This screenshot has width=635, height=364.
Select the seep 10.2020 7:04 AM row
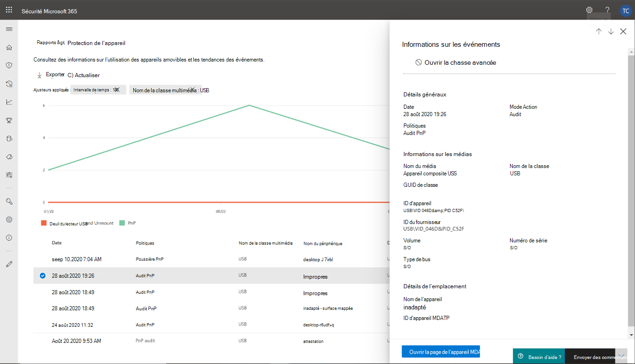tap(211, 259)
